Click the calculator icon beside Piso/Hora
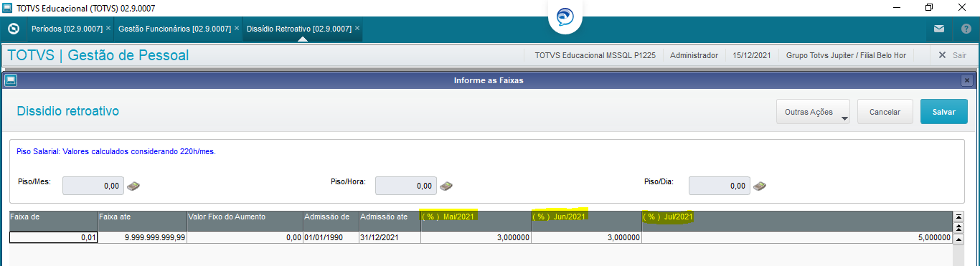Screen dimensions: 980x266 (x=446, y=186)
